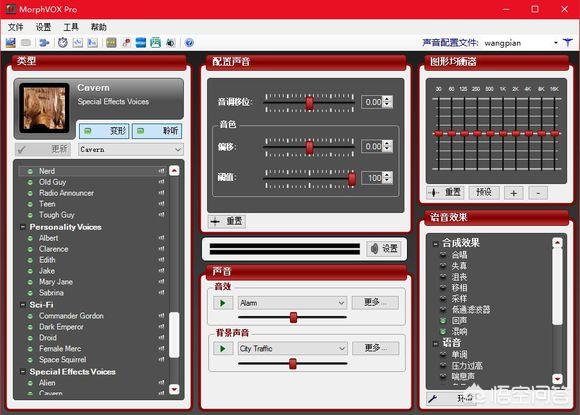Open the Alarm sound effect dropdown
The width and height of the screenshot is (580, 415).
point(341,303)
